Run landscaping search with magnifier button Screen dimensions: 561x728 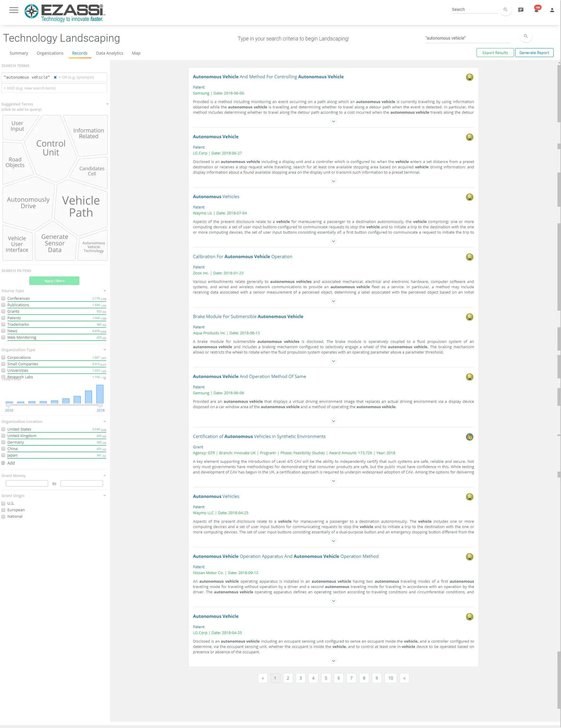pyautogui.click(x=526, y=36)
